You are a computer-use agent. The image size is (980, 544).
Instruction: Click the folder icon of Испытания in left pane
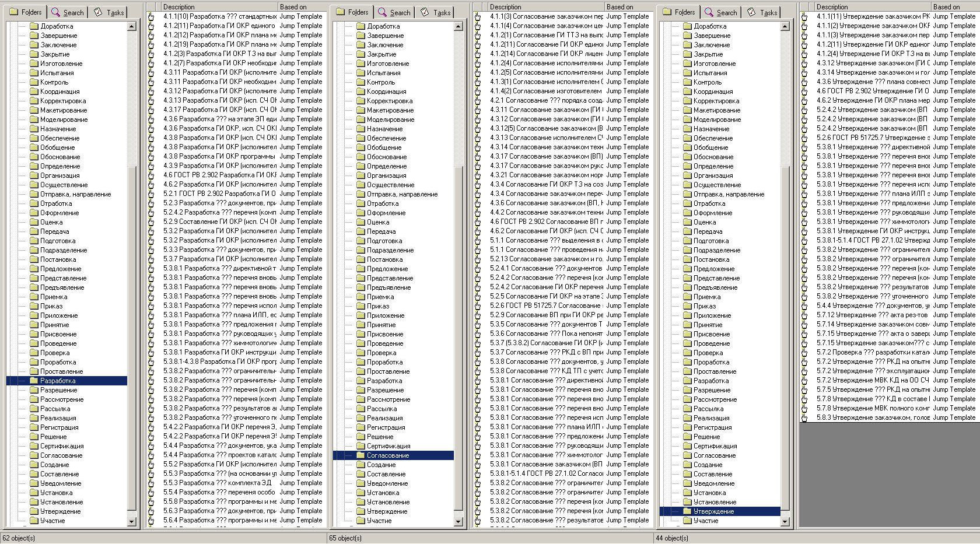[x=34, y=73]
